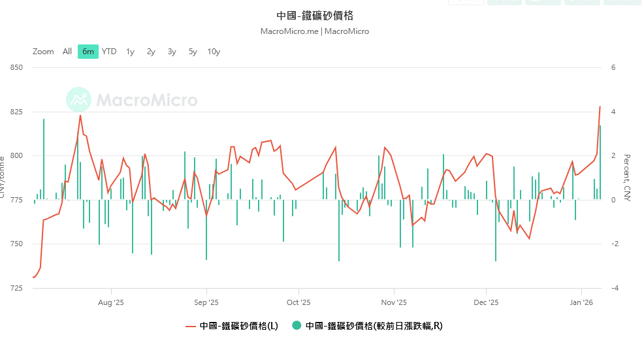Image resolution: width=644 pixels, height=352 pixels.
Task: Click the 850 left axis value
Action: pos(16,67)
